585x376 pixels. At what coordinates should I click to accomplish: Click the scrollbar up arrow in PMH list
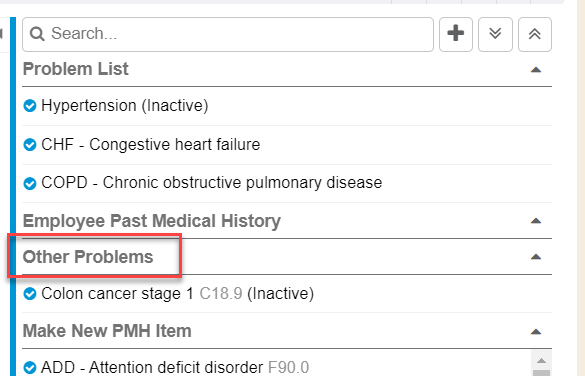pyautogui.click(x=541, y=360)
